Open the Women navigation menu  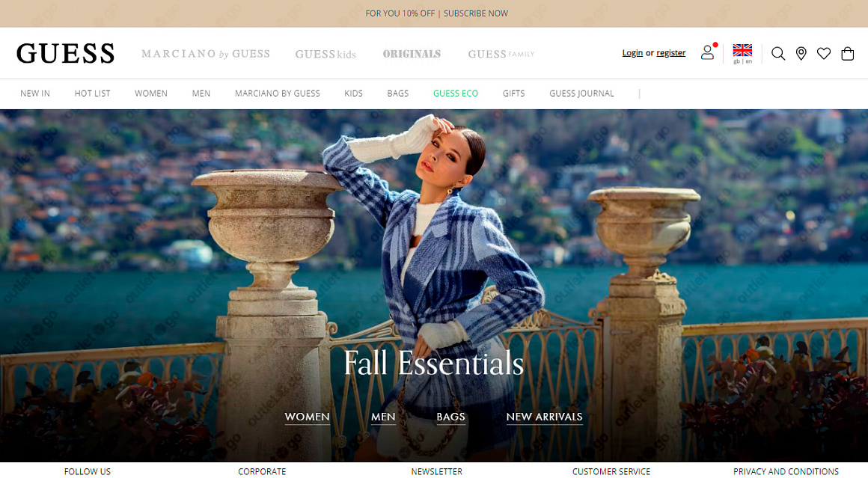(151, 94)
